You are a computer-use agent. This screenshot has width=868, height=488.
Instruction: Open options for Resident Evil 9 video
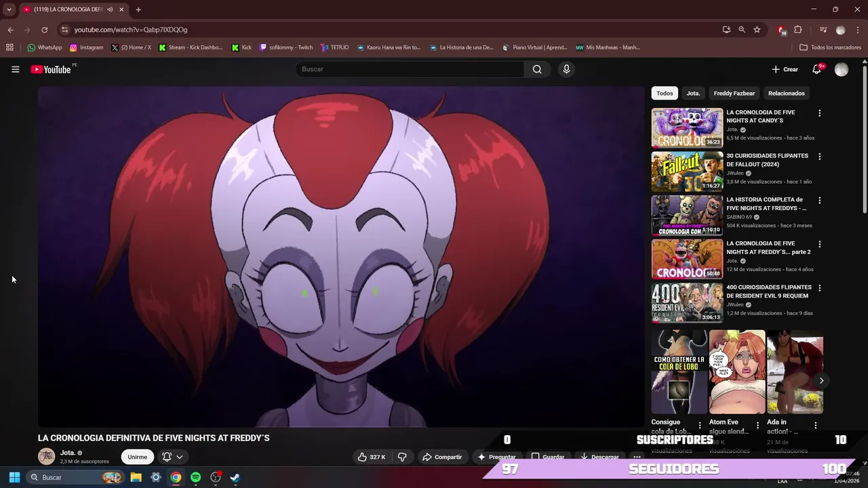tap(819, 288)
